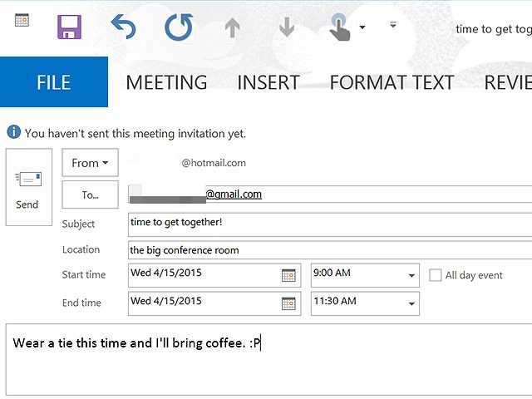Click the Save floppy disk icon

[69, 27]
